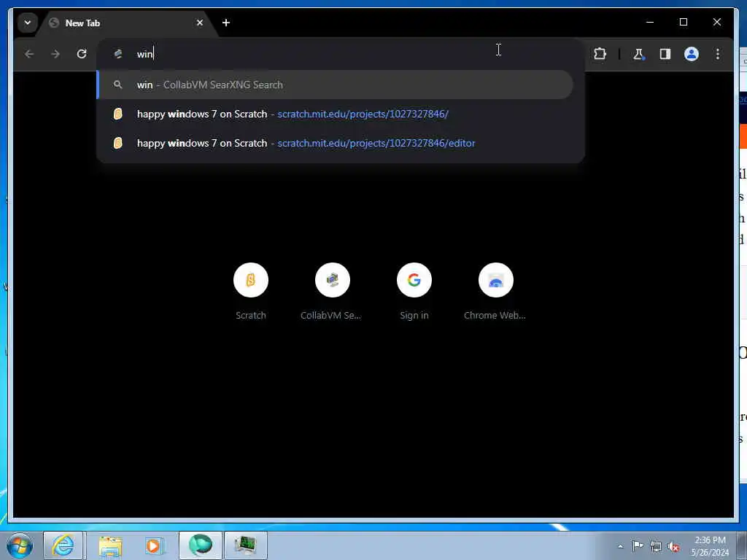Launch Windows Media Player from taskbar
The width and height of the screenshot is (747, 560).
[155, 545]
